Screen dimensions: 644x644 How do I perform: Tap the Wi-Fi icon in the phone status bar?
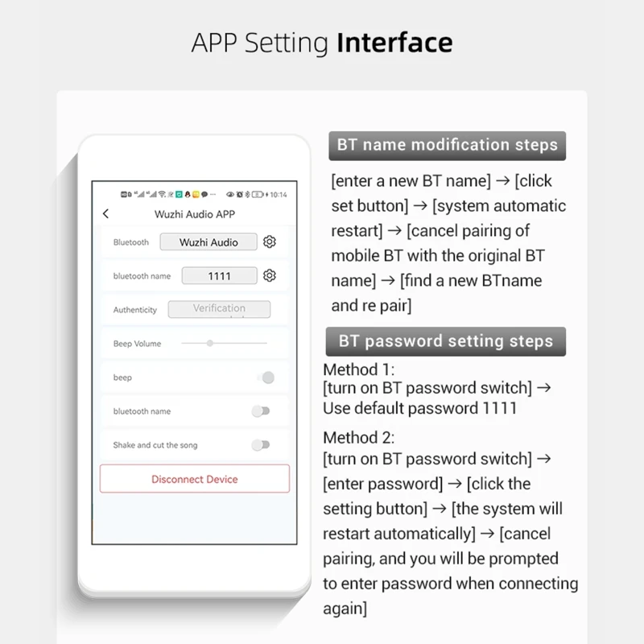pyautogui.click(x=161, y=194)
